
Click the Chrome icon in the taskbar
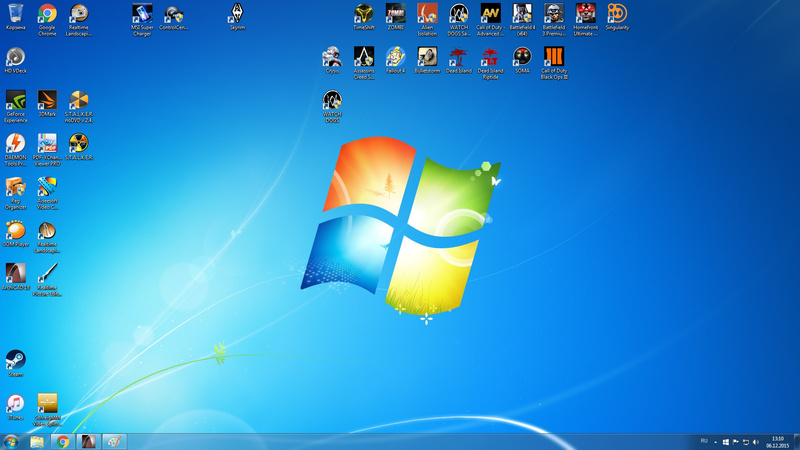[x=63, y=441]
